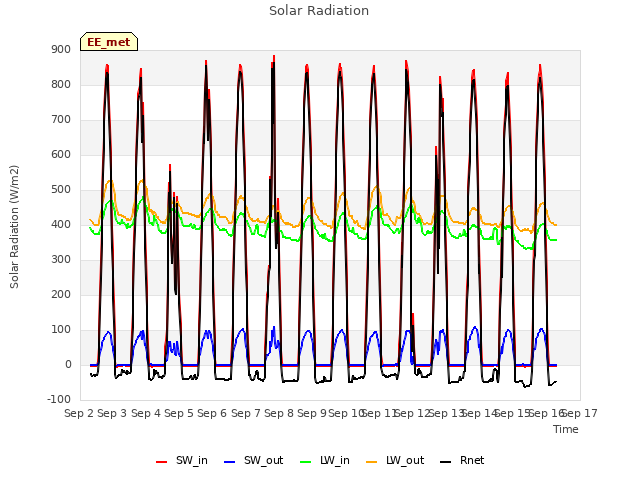The image size is (640, 480).
Task: Click the Sep 8 highest SW_in peak
Action: 274,56
